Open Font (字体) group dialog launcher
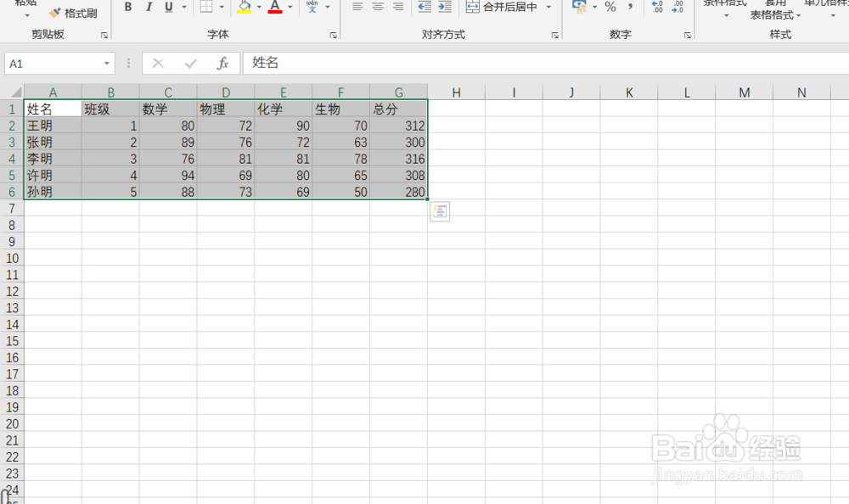 coord(333,35)
